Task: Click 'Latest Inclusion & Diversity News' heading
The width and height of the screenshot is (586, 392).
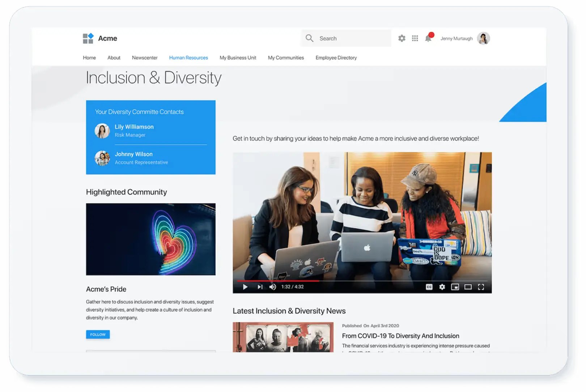Action: coord(289,311)
